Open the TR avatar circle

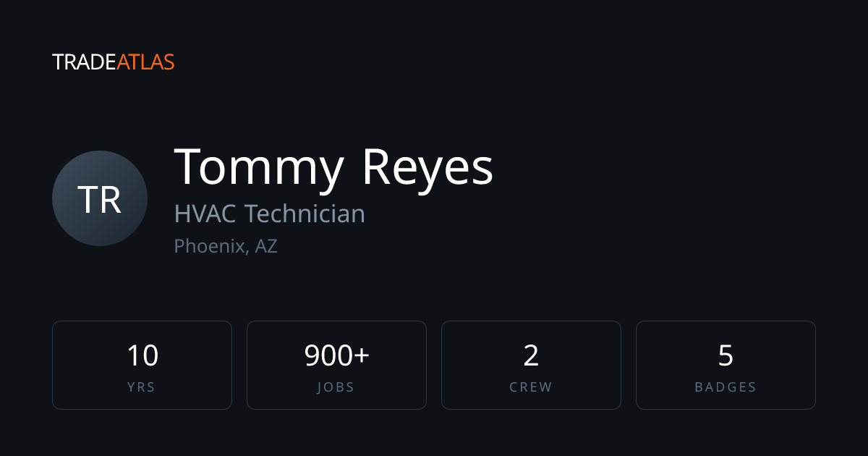click(100, 198)
